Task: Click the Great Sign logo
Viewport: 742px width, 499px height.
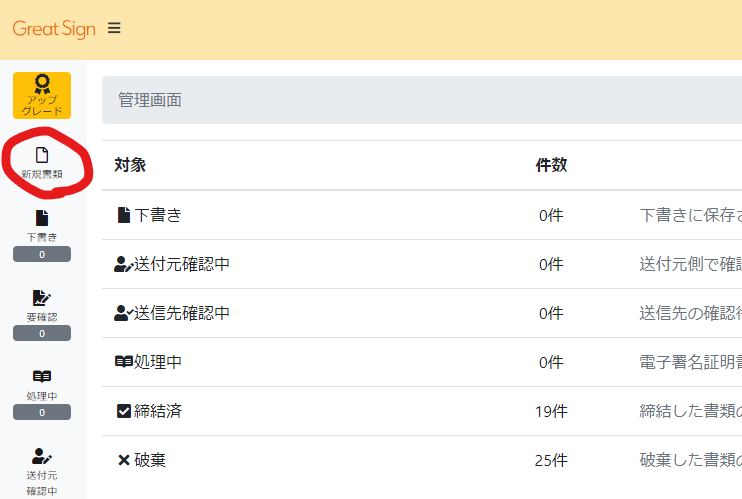Action: (54, 29)
